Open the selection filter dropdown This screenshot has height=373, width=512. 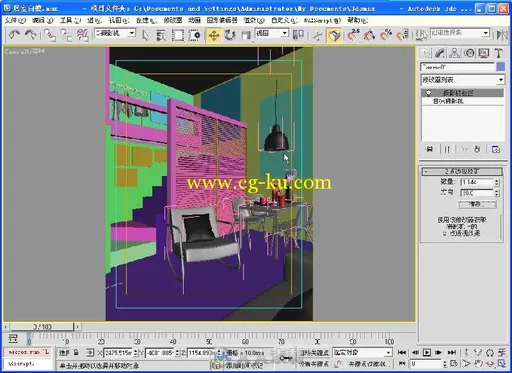coord(115,33)
